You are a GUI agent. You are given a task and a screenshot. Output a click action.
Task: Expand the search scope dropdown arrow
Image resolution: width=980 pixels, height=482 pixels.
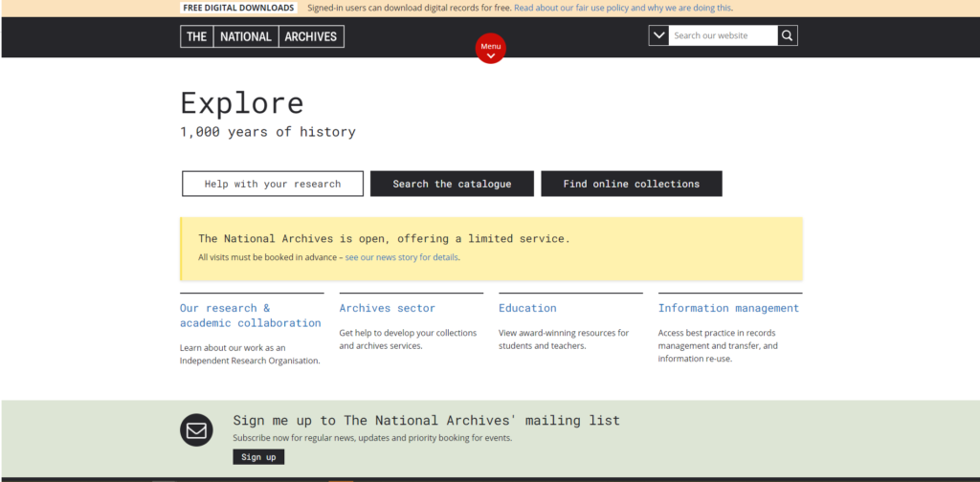[658, 35]
